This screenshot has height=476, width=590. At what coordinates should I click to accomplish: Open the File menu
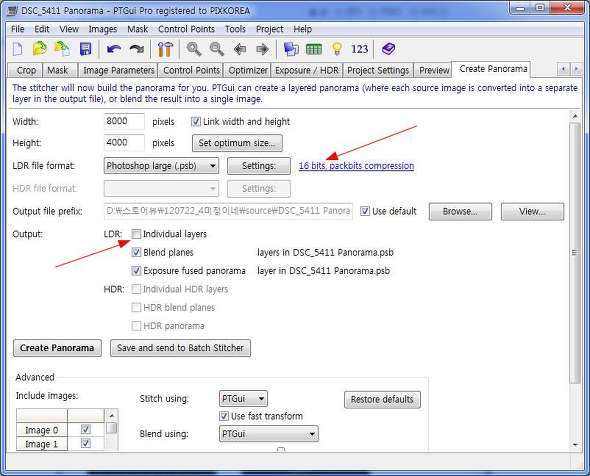point(18,29)
